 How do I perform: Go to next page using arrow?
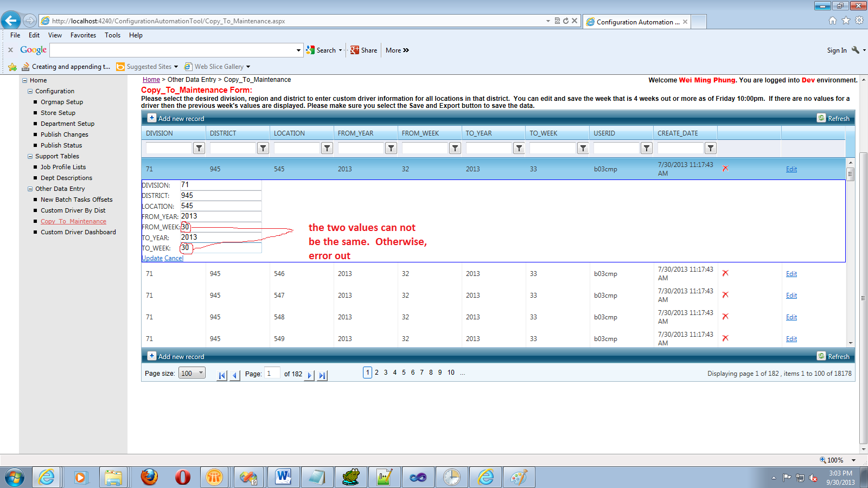tap(309, 375)
